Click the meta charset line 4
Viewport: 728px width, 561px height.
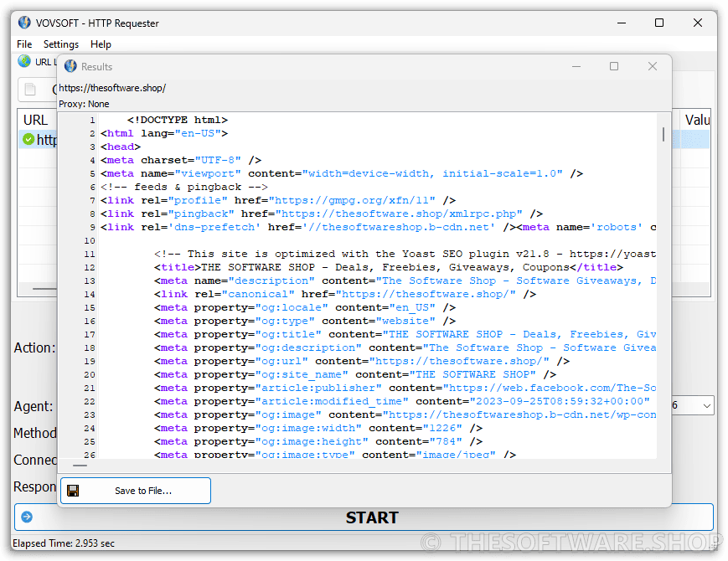[181, 160]
